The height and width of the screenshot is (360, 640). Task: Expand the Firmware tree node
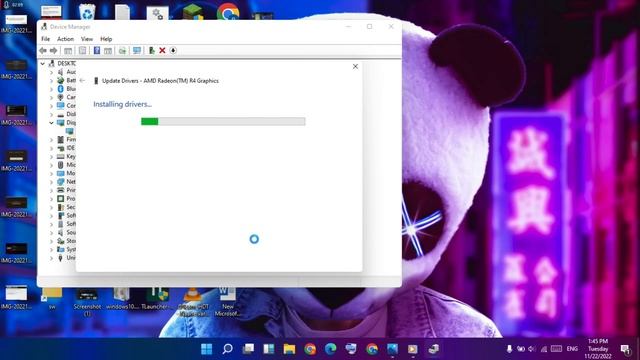51,140
